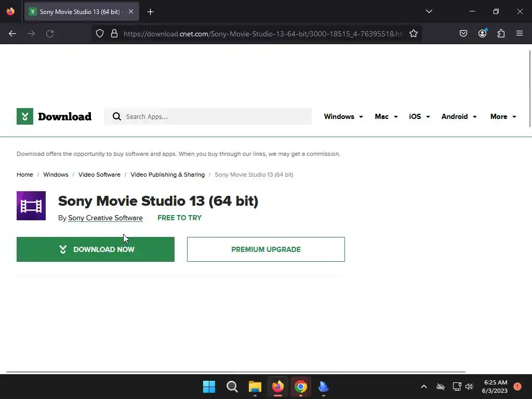Image resolution: width=532 pixels, height=399 pixels.
Task: Open the Extensions puzzle icon
Action: [501, 33]
